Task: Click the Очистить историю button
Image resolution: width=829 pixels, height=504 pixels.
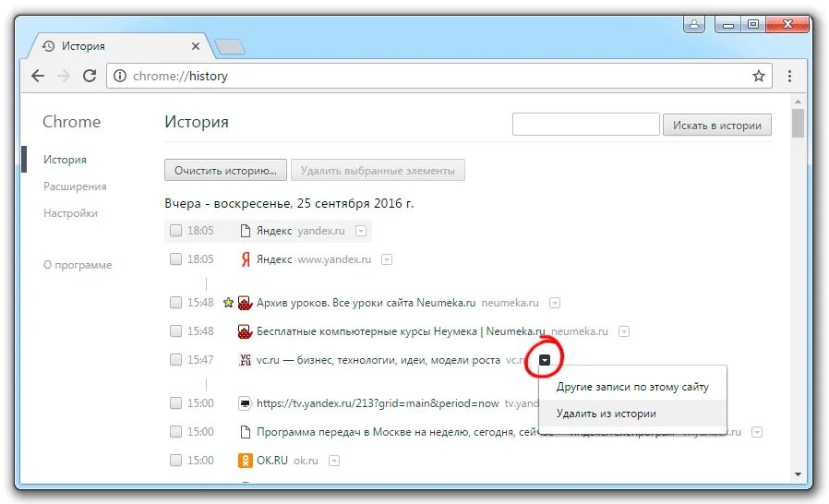Action: (225, 170)
